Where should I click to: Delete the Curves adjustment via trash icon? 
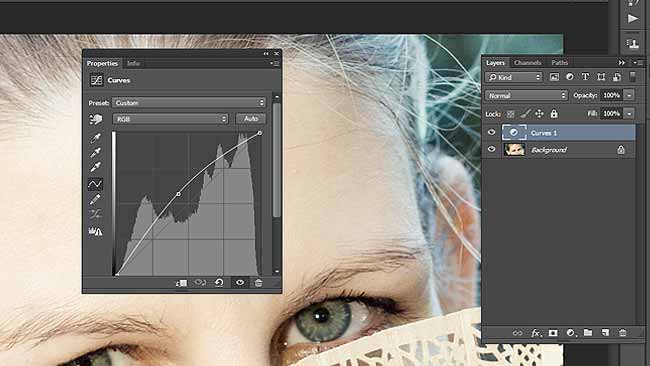pyautogui.click(x=258, y=283)
